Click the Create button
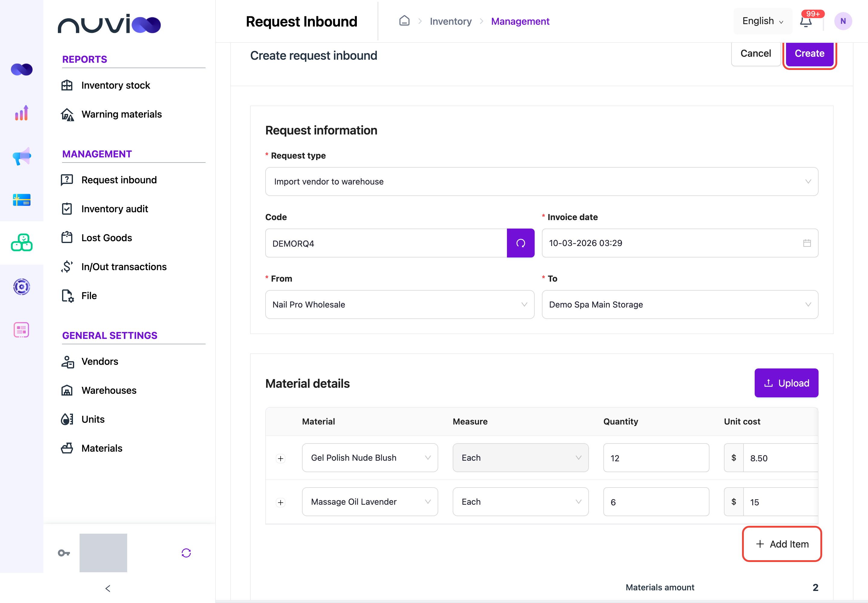Viewport: 868px width, 603px height. click(810, 53)
